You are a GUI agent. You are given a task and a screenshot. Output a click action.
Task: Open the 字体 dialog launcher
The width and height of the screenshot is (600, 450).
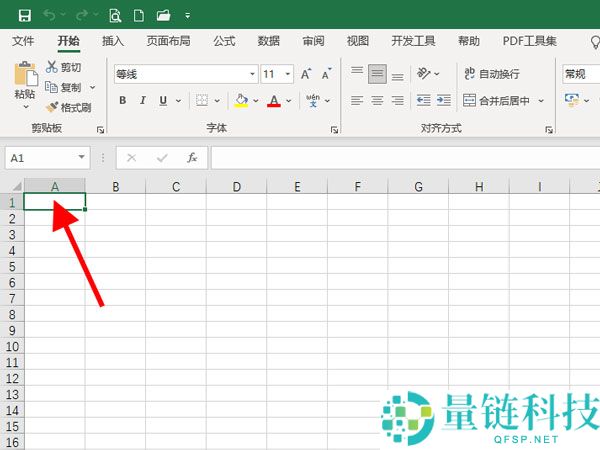click(334, 130)
